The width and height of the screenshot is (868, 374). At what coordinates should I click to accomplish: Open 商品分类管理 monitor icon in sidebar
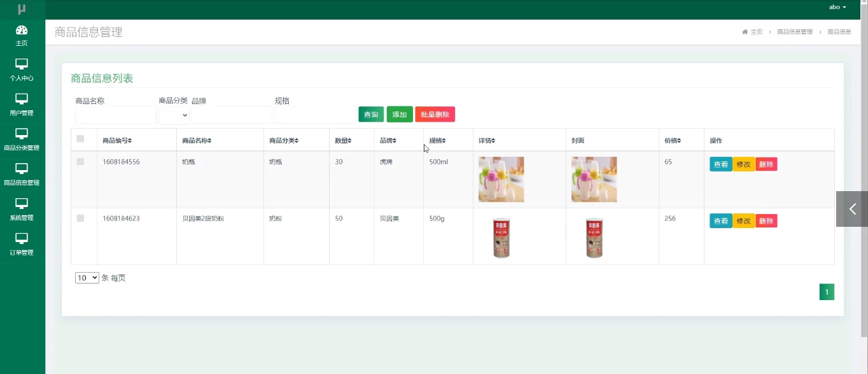[22, 134]
